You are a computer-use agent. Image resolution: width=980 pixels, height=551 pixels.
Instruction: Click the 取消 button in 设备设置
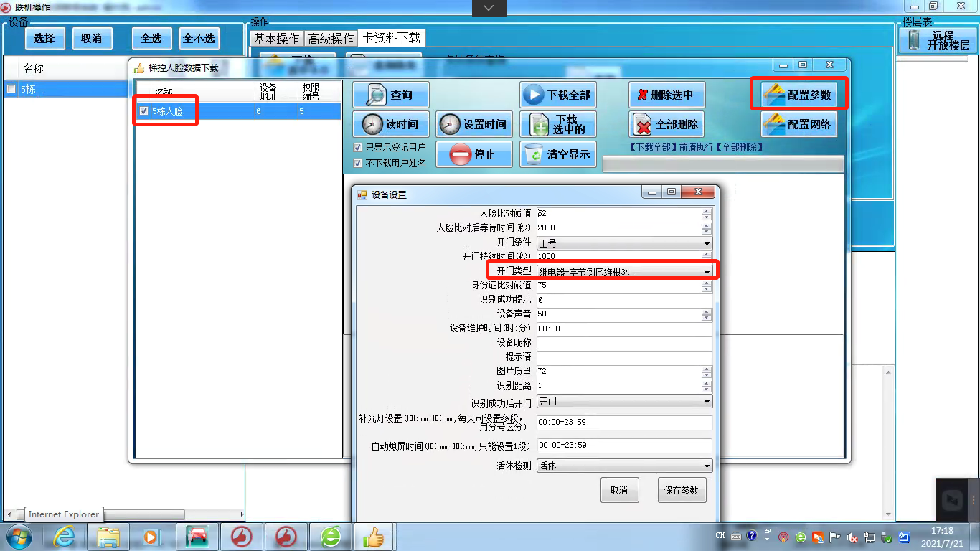(x=618, y=491)
